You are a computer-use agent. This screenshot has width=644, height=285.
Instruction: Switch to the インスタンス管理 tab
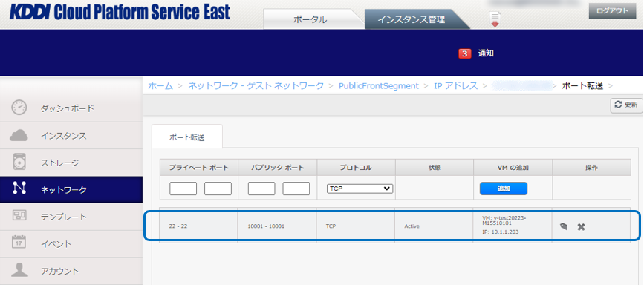tap(411, 20)
